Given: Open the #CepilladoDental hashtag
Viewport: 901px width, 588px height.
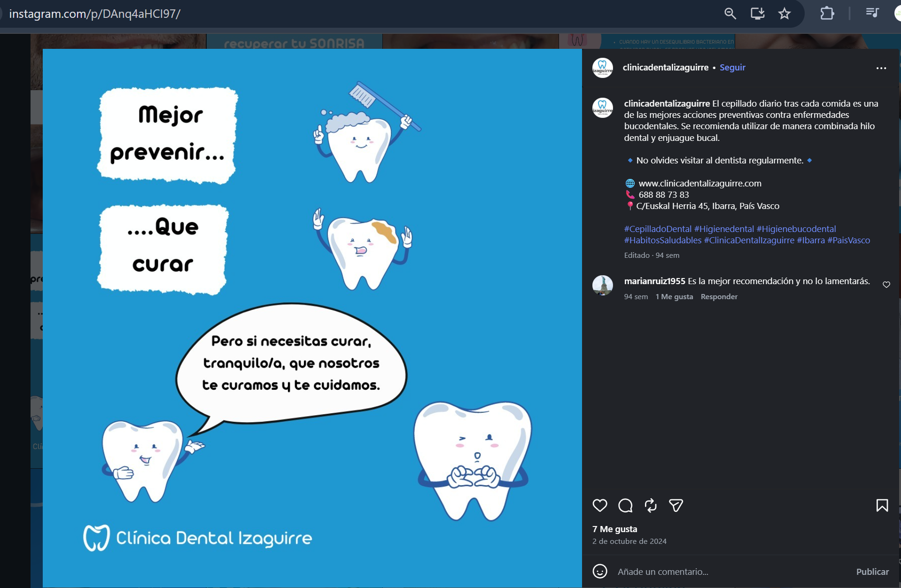Looking at the screenshot, I should click(658, 229).
